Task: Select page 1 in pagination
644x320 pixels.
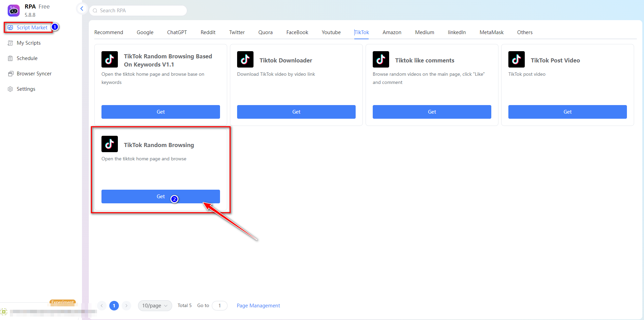Action: pyautogui.click(x=114, y=306)
